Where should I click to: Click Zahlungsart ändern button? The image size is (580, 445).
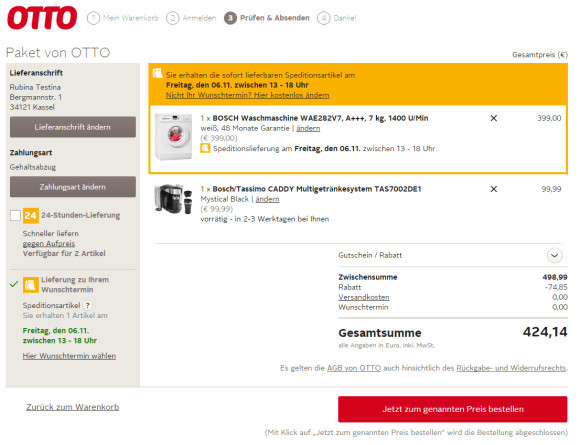pyautogui.click(x=73, y=187)
